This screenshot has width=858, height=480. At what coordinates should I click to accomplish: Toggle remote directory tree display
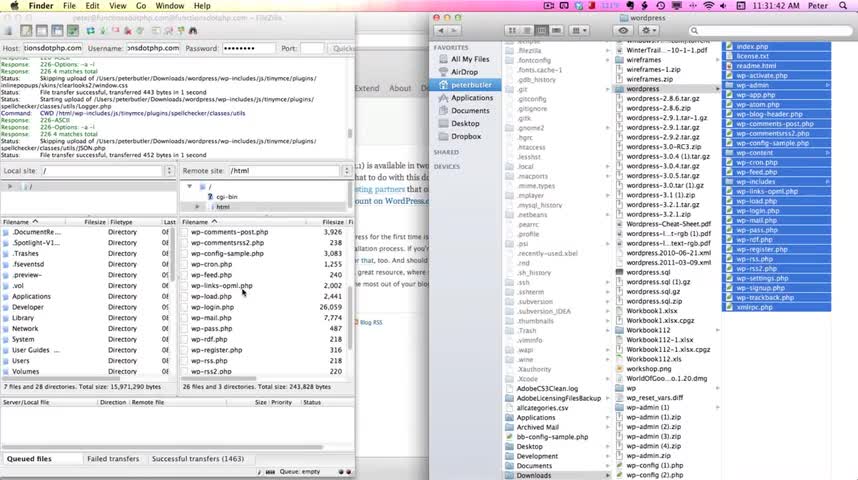click(57, 31)
